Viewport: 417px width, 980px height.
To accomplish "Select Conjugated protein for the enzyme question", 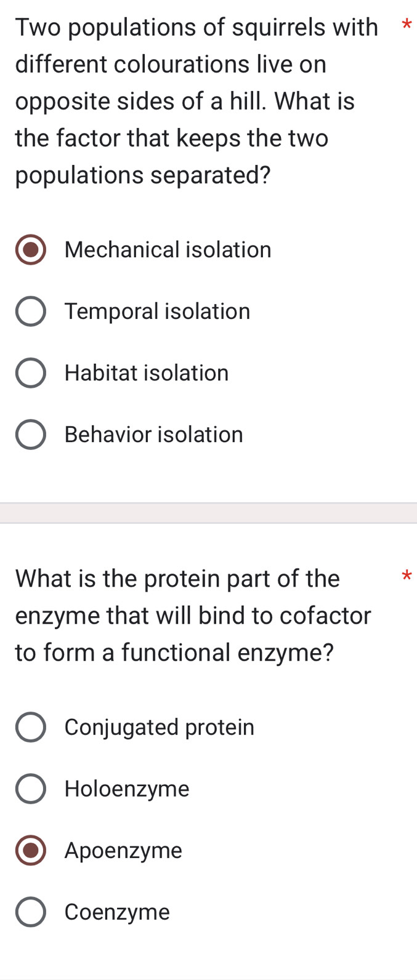I will click(30, 727).
